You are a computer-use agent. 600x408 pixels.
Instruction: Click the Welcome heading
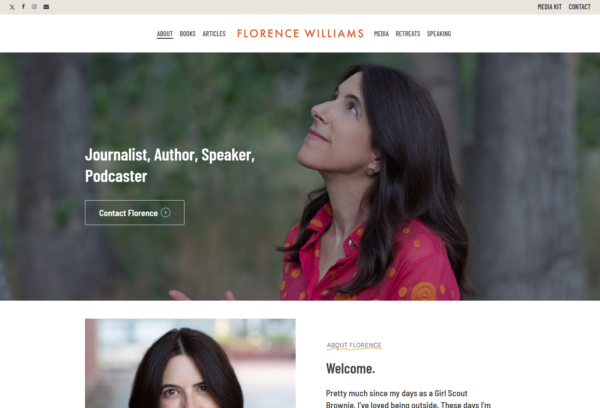tap(351, 369)
